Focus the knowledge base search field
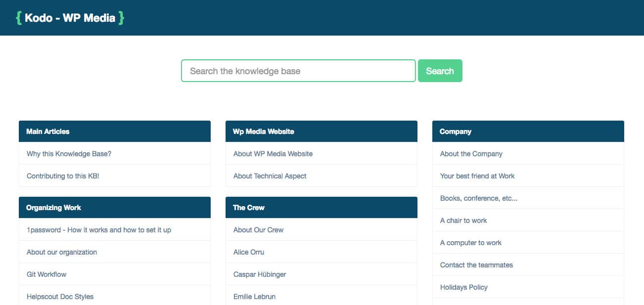The height and width of the screenshot is (305, 644). click(x=298, y=71)
